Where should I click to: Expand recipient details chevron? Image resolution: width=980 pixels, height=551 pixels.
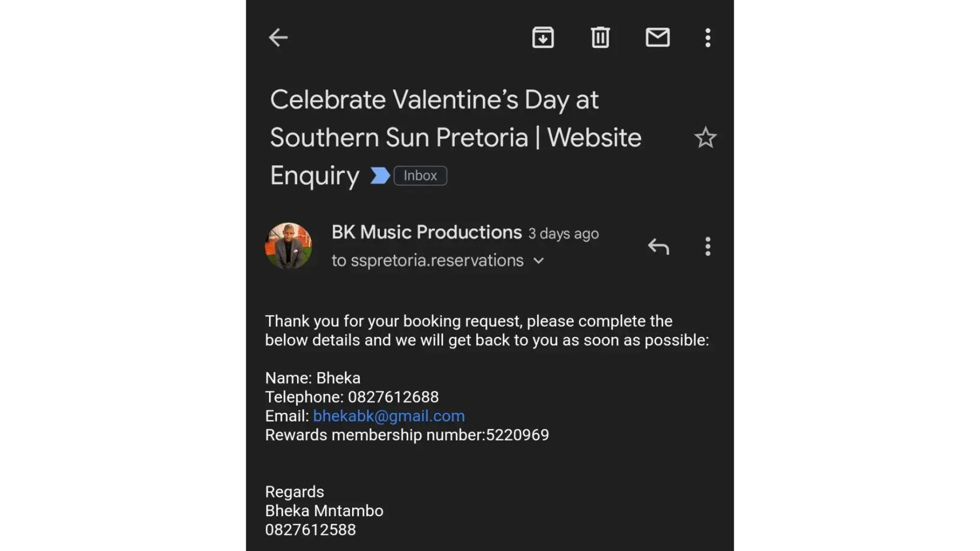coord(539,261)
